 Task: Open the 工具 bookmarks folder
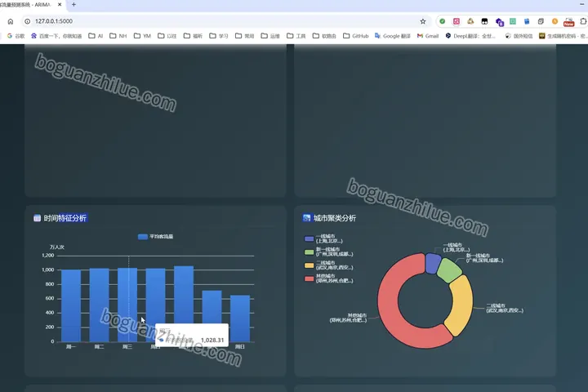(x=296, y=36)
